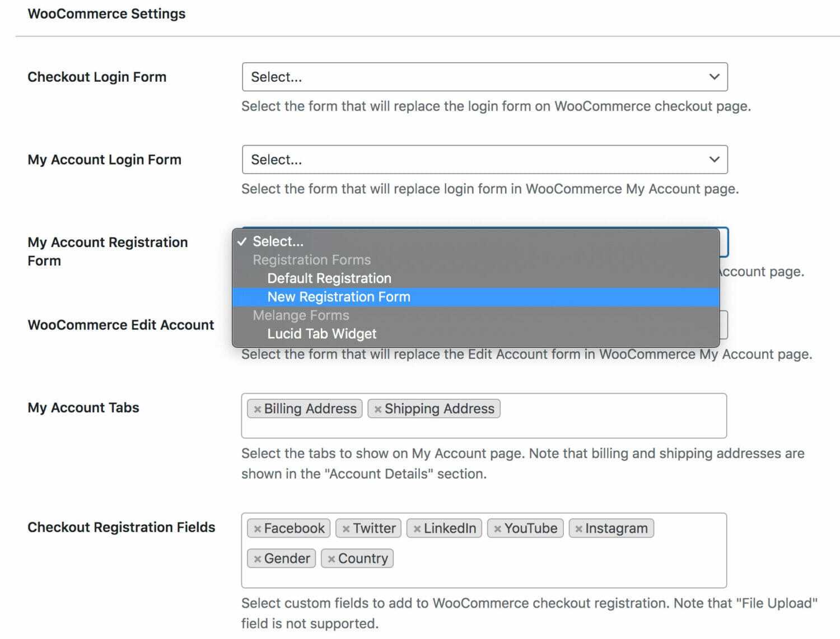The width and height of the screenshot is (840, 639).
Task: Click the LinkedIn tag text
Action: [450, 528]
